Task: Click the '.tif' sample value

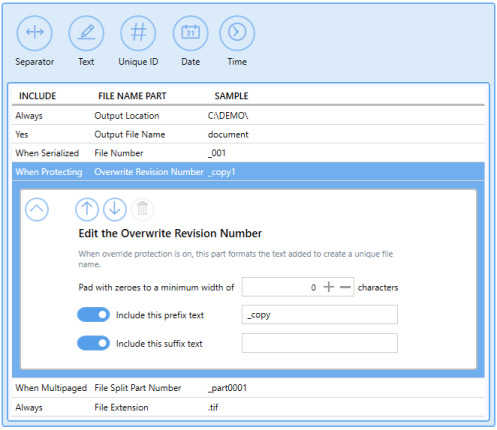Action: click(x=213, y=407)
